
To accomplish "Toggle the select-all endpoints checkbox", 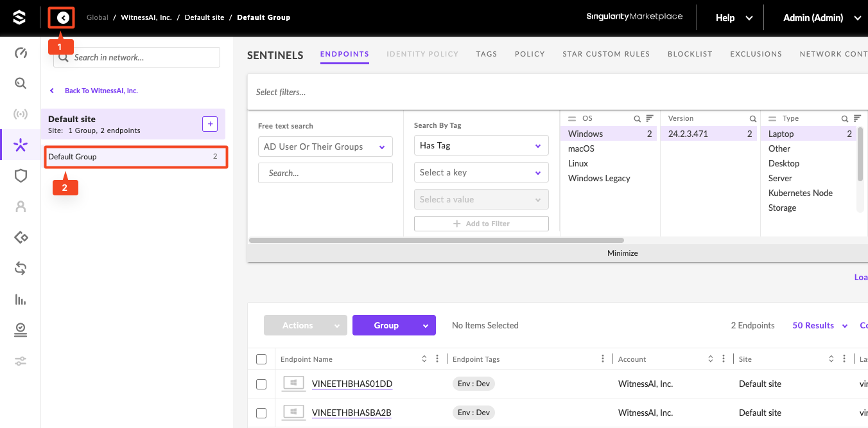I will pyautogui.click(x=261, y=359).
